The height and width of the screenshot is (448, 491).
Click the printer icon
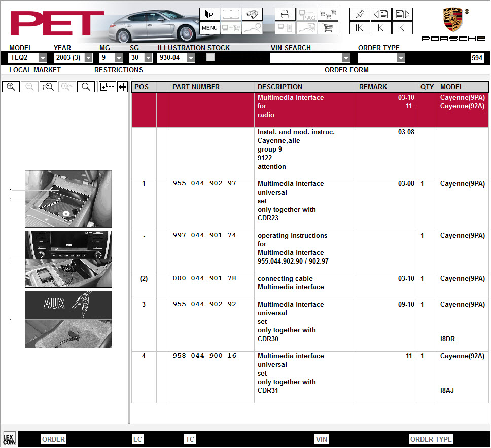coord(285,14)
